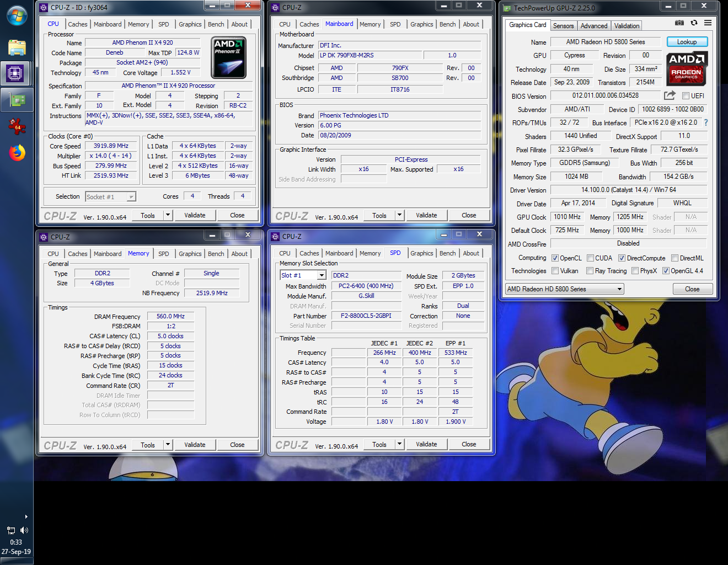The image size is (728, 565).
Task: Open the About tab in the SPD CPU-Z window
Action: (x=470, y=253)
